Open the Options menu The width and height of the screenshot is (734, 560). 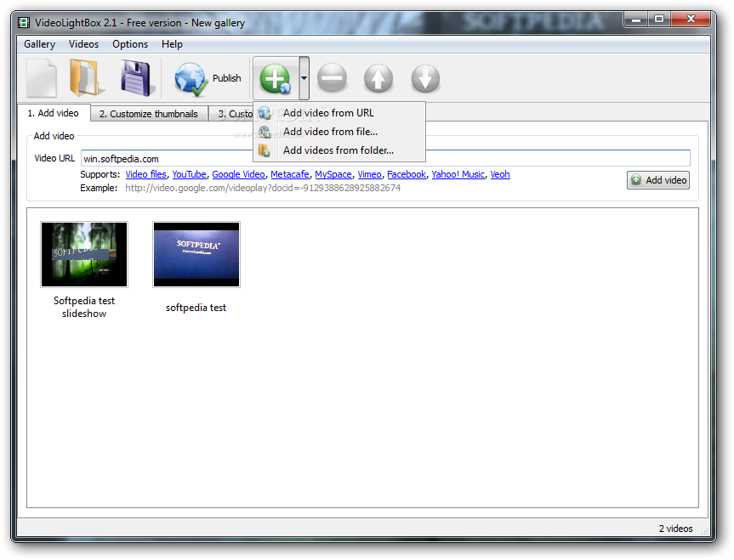pyautogui.click(x=130, y=44)
